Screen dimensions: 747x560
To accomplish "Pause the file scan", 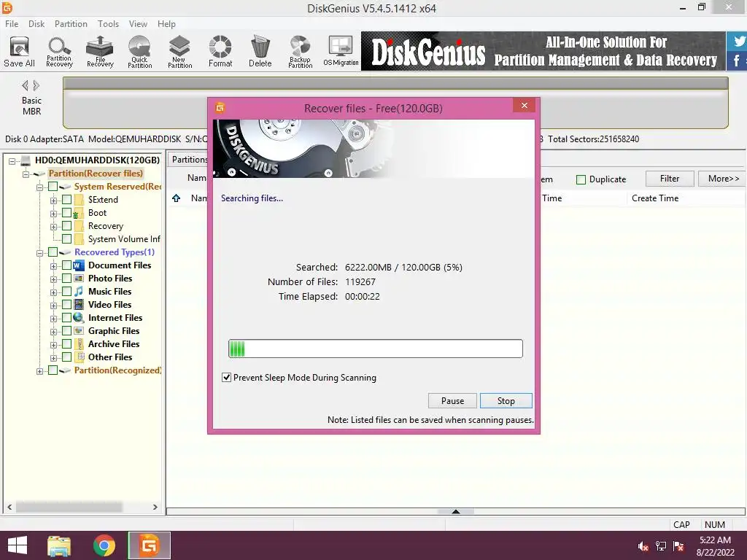I will tap(452, 401).
